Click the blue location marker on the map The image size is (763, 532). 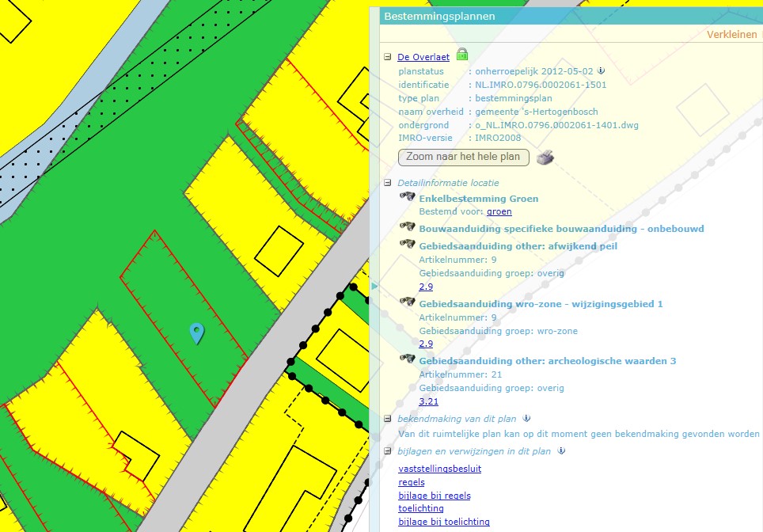tap(196, 333)
